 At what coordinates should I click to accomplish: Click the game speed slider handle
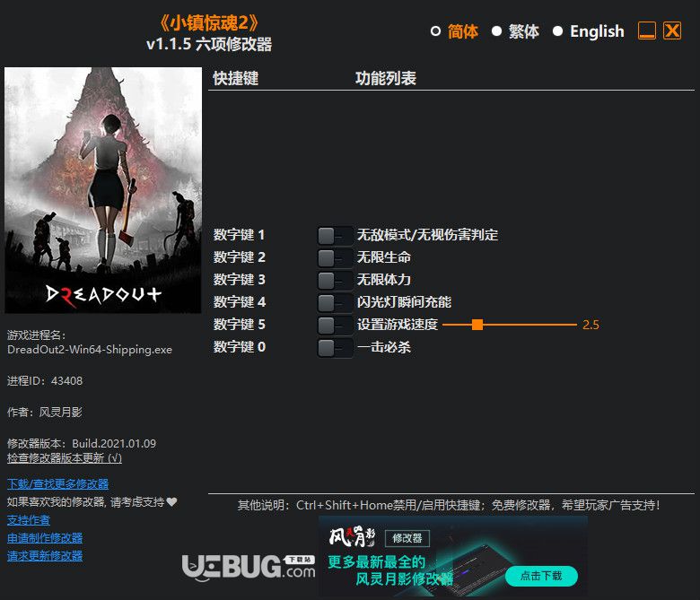click(477, 325)
